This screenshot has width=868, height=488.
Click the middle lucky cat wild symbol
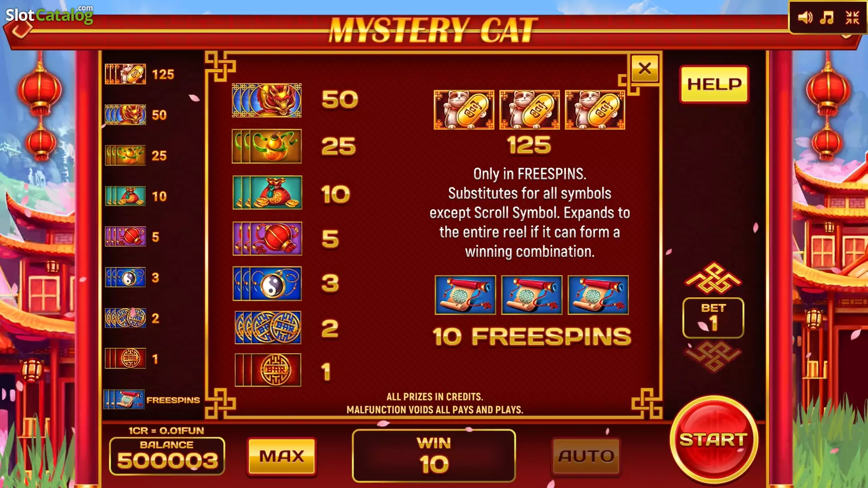pos(529,110)
